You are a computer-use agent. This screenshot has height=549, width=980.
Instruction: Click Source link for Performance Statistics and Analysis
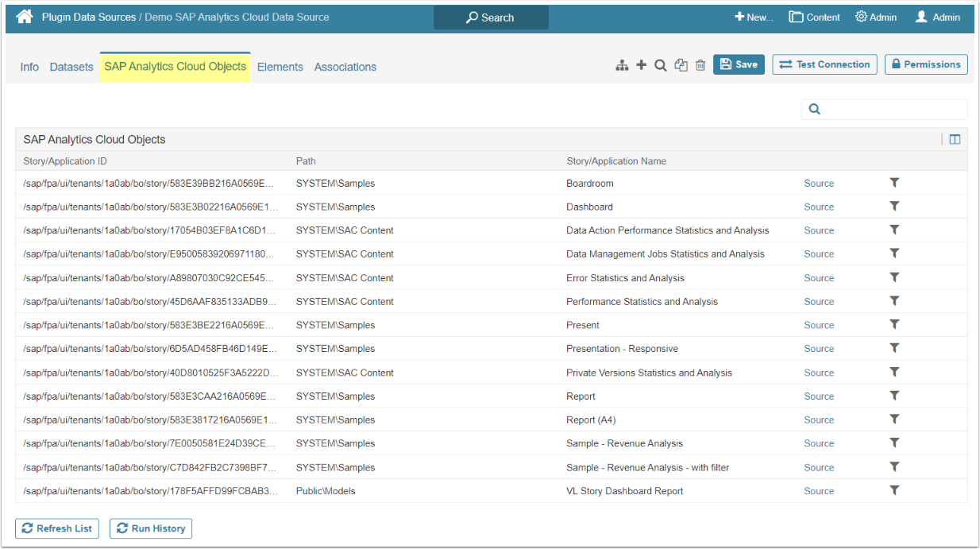point(819,302)
